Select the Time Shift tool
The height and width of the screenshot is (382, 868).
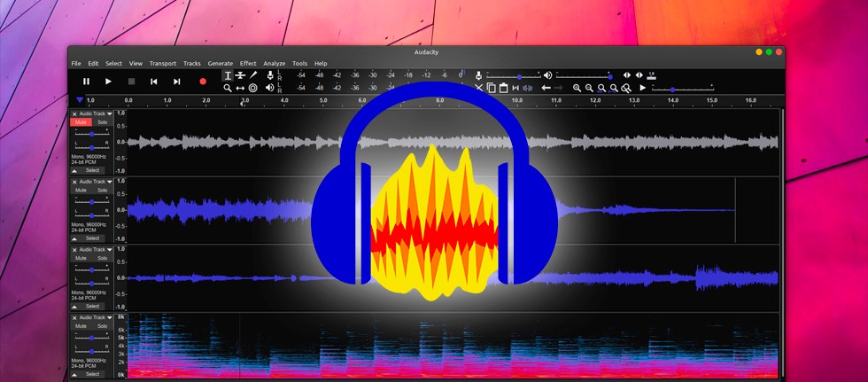click(240, 88)
